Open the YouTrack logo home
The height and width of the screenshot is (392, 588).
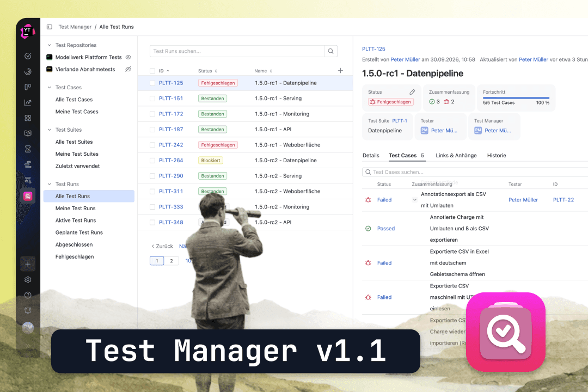tap(27, 31)
